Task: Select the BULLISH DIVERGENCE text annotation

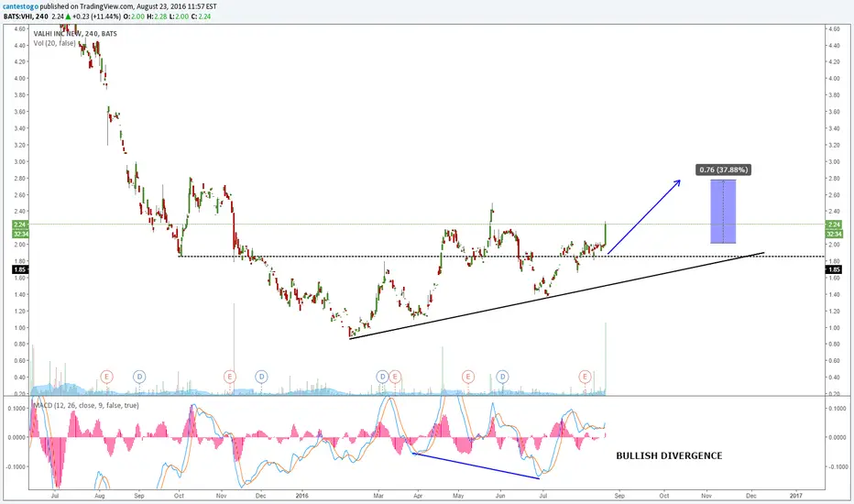Action: click(x=669, y=455)
